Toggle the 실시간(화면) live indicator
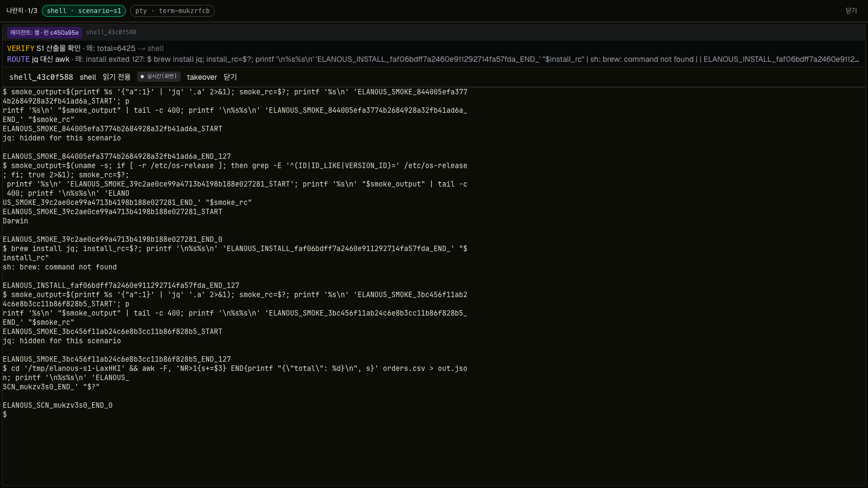The image size is (868, 488). click(159, 76)
